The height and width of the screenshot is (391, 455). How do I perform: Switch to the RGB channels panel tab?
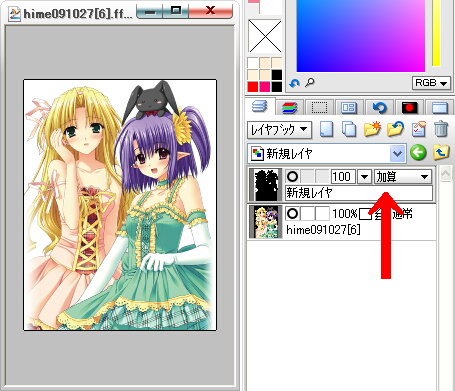290,108
